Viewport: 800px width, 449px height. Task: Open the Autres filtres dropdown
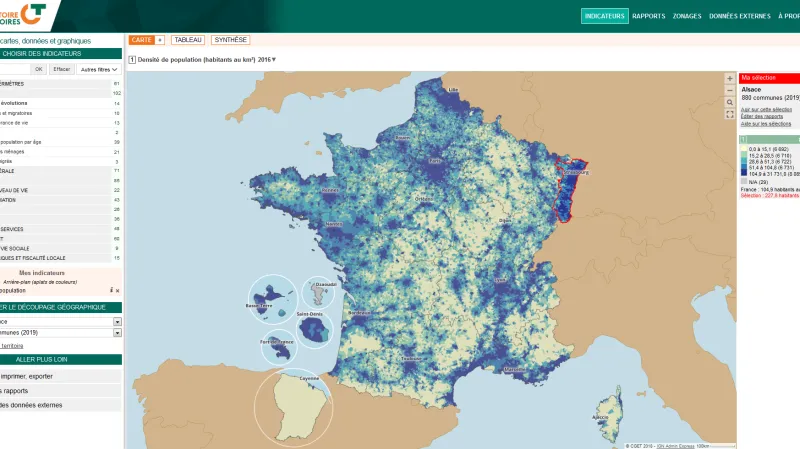click(99, 69)
